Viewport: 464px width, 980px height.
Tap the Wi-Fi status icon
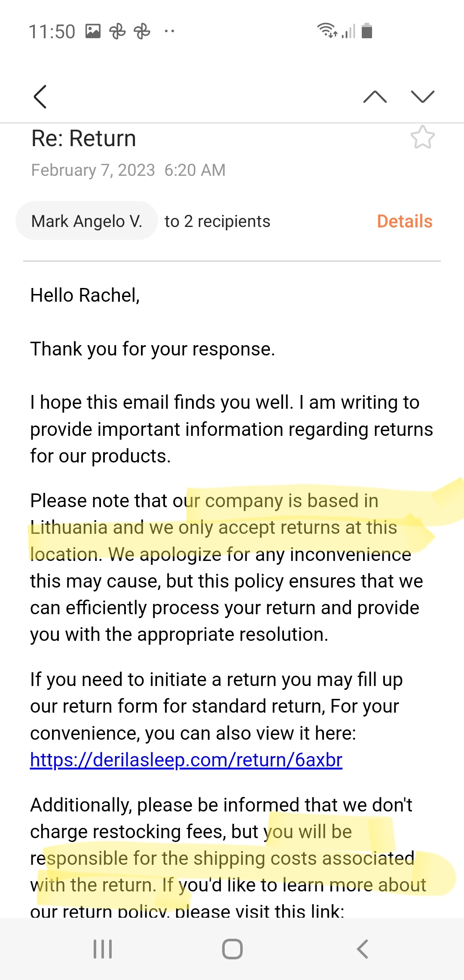coord(327,31)
